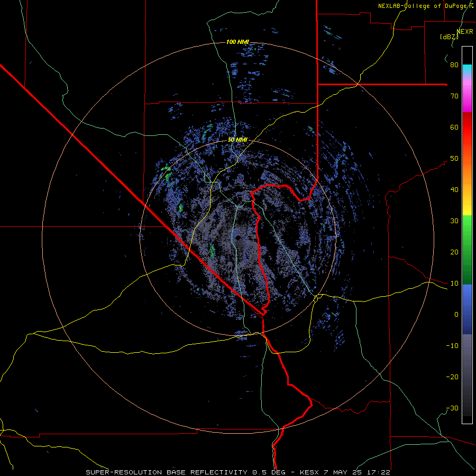Click the "50 NMI" range ring label
Screen dimensions: 476x476
(x=237, y=140)
